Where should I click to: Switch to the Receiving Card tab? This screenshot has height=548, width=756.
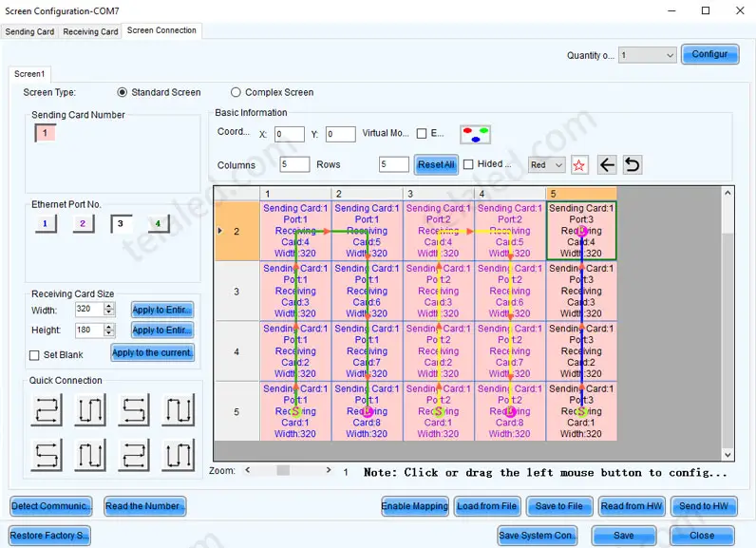(x=90, y=31)
